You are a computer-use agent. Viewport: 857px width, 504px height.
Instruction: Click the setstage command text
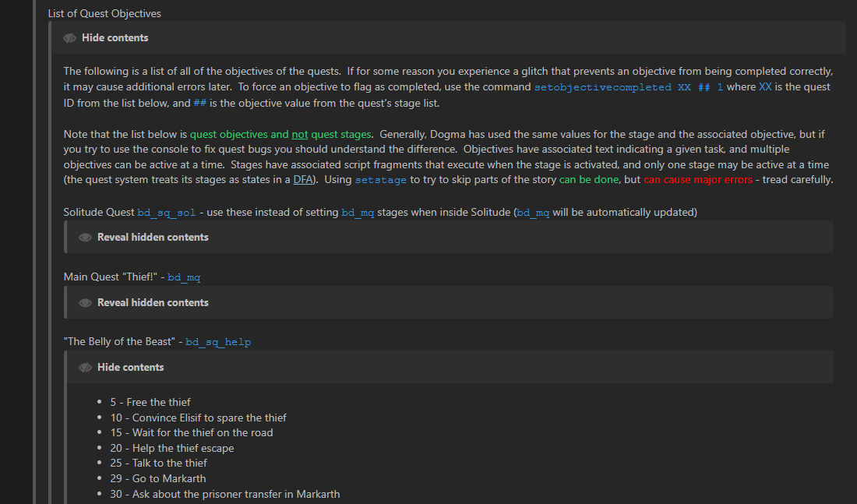coord(380,180)
